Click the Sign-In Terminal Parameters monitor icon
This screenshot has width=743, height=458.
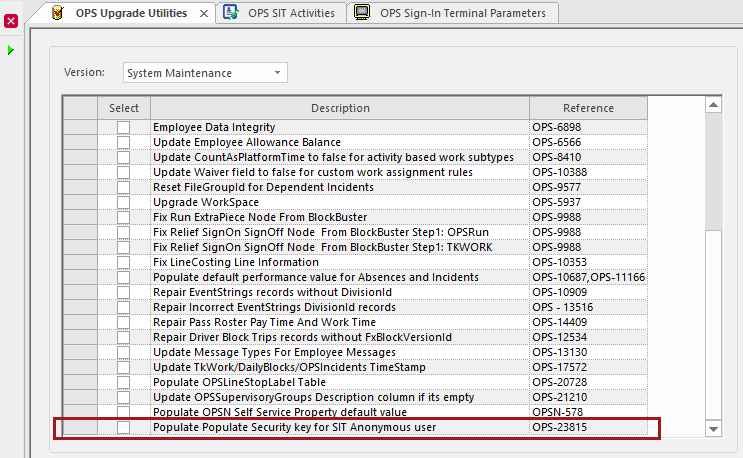pyautogui.click(x=362, y=12)
